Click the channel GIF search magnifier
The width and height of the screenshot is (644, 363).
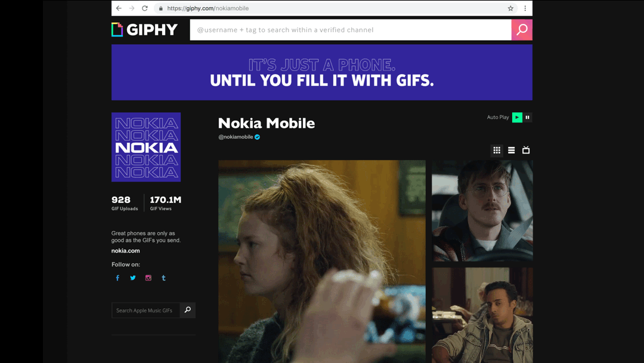click(188, 310)
